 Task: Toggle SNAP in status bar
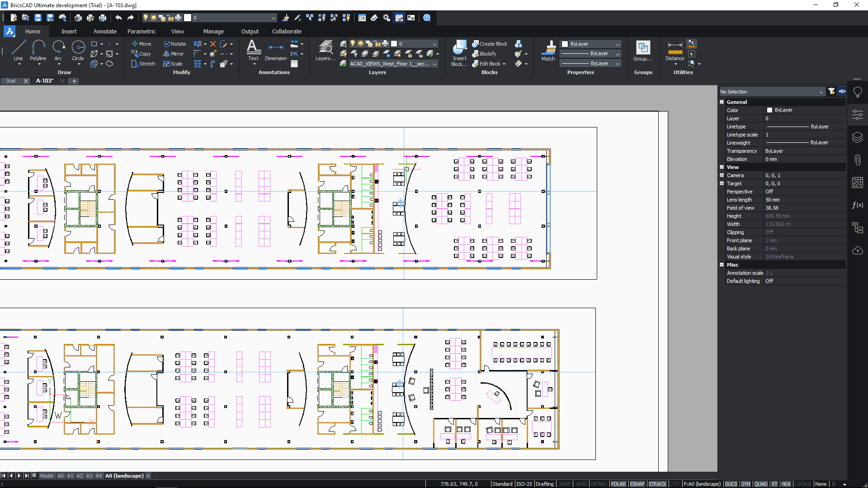point(565,484)
